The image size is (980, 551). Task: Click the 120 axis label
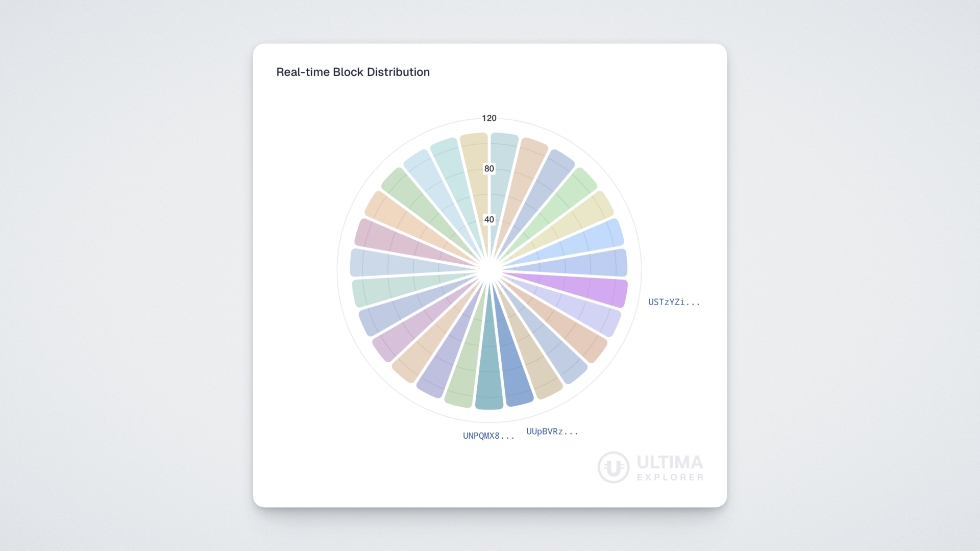pyautogui.click(x=489, y=118)
